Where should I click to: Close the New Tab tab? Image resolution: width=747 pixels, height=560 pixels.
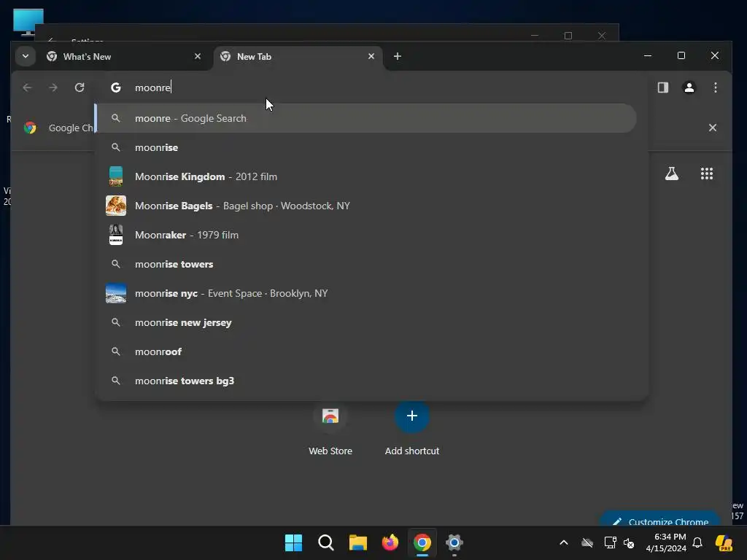tap(371, 56)
